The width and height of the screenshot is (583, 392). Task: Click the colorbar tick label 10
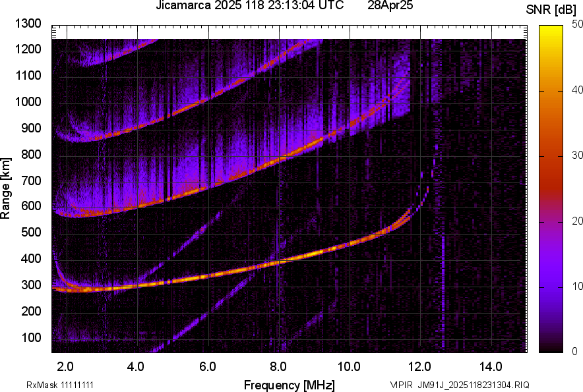pyautogui.click(x=577, y=286)
